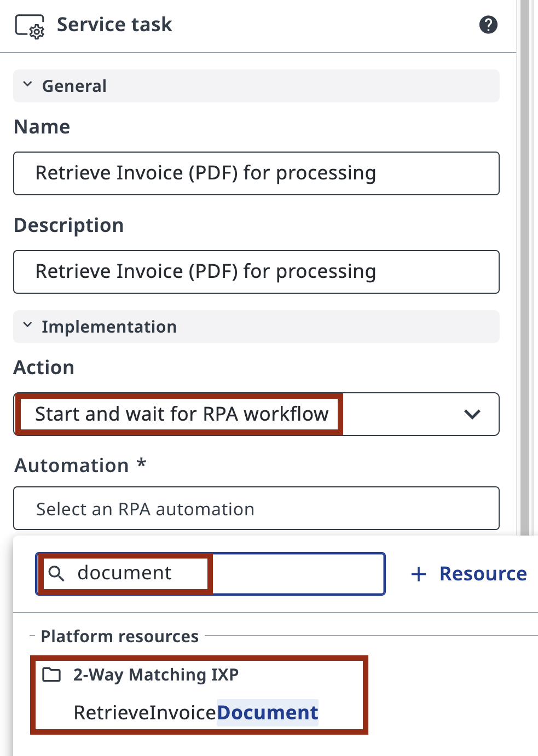Click the Service task title text
538x756 pixels.
pos(114,25)
